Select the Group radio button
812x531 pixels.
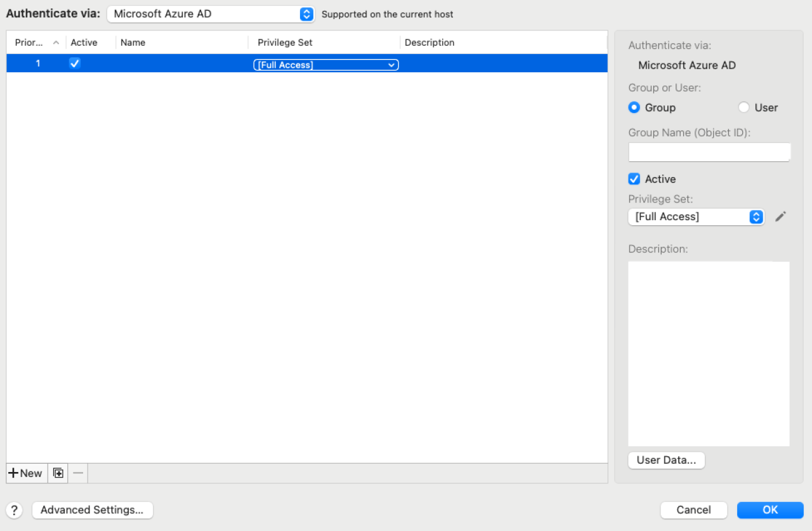[634, 107]
